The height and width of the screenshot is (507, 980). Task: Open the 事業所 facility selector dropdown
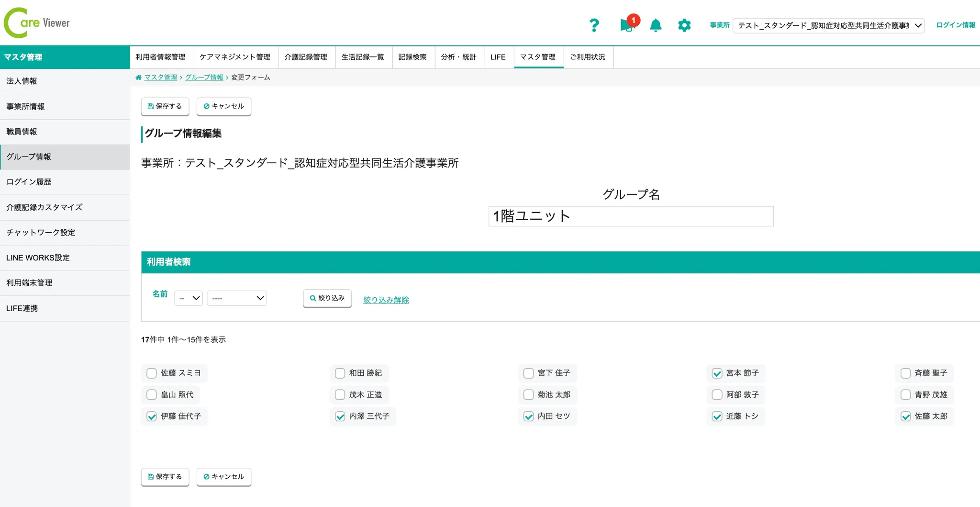pos(828,25)
